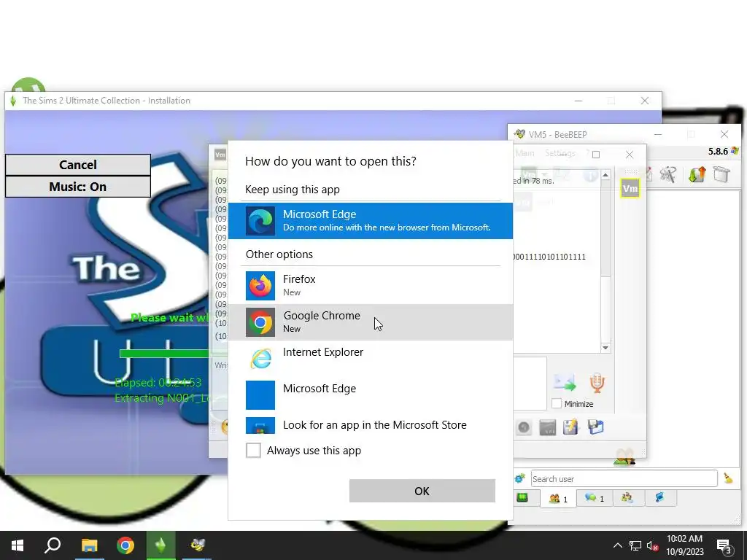Look for an app in the Microsoft Store
The height and width of the screenshot is (560, 747).
tap(370, 425)
